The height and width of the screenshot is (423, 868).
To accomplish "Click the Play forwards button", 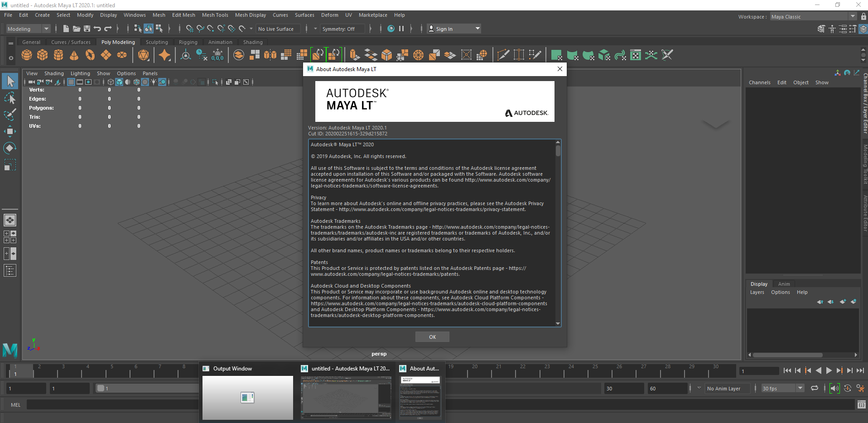I will click(x=829, y=370).
